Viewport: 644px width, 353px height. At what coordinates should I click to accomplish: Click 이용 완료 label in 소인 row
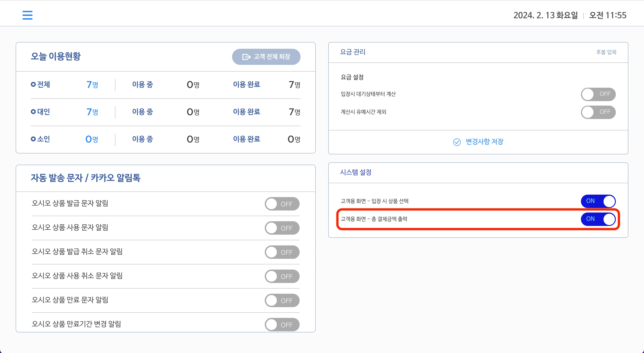coord(246,139)
